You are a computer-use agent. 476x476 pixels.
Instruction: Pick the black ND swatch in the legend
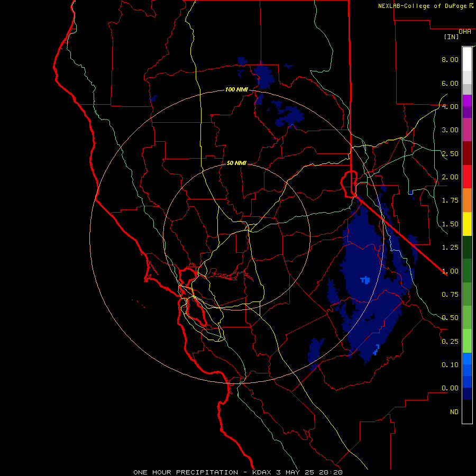(x=467, y=411)
